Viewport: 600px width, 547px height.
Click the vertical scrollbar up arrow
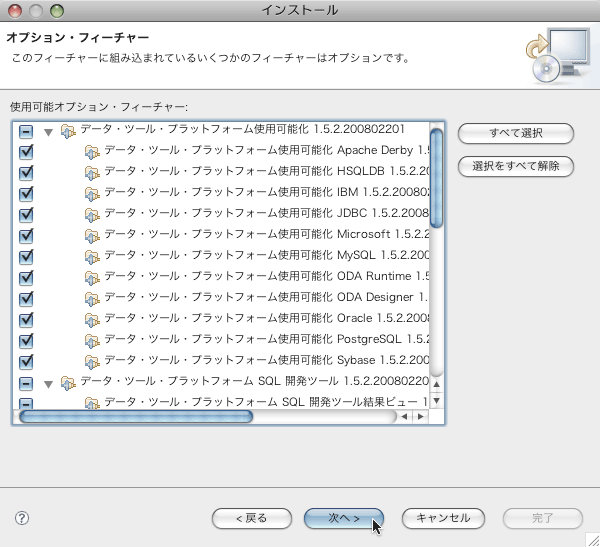(436, 384)
